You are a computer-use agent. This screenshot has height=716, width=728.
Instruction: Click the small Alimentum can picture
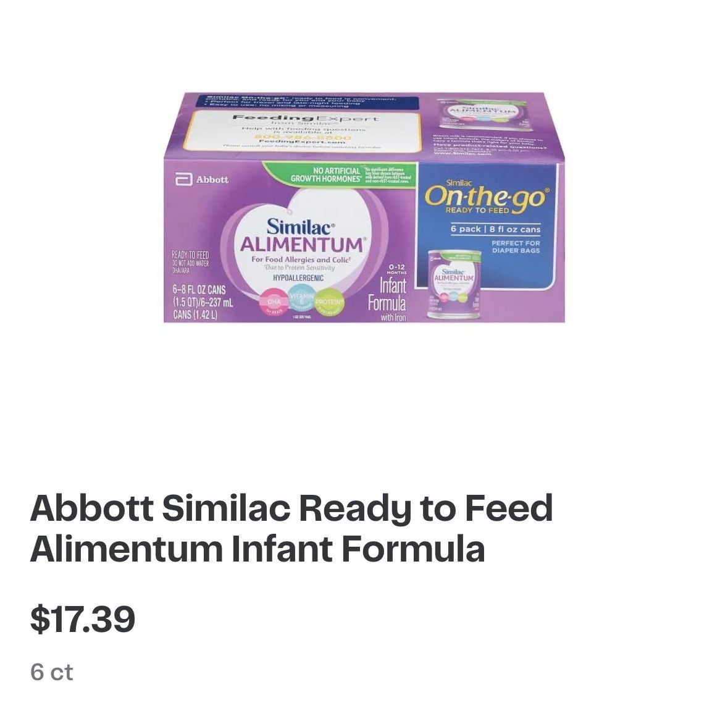(454, 284)
